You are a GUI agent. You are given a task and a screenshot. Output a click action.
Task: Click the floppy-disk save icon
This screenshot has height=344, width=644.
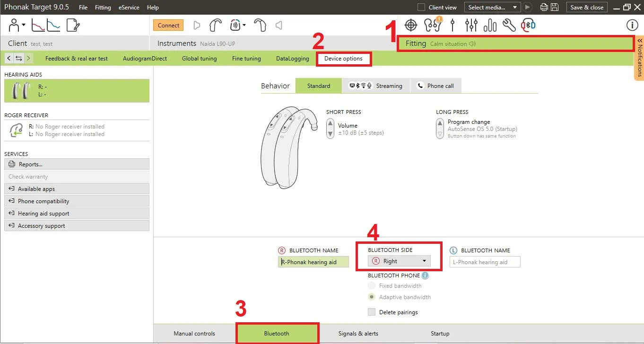click(555, 7)
